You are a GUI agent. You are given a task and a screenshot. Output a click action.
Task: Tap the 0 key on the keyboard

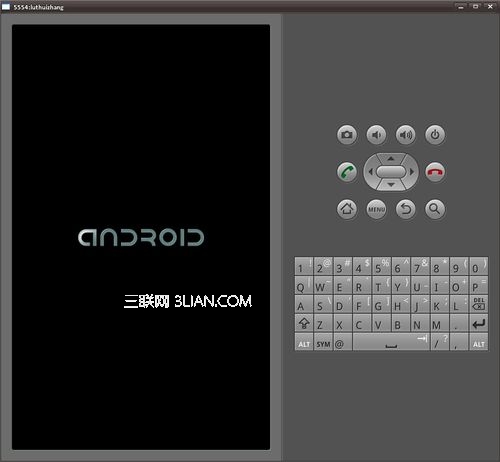pyautogui.click(x=479, y=266)
